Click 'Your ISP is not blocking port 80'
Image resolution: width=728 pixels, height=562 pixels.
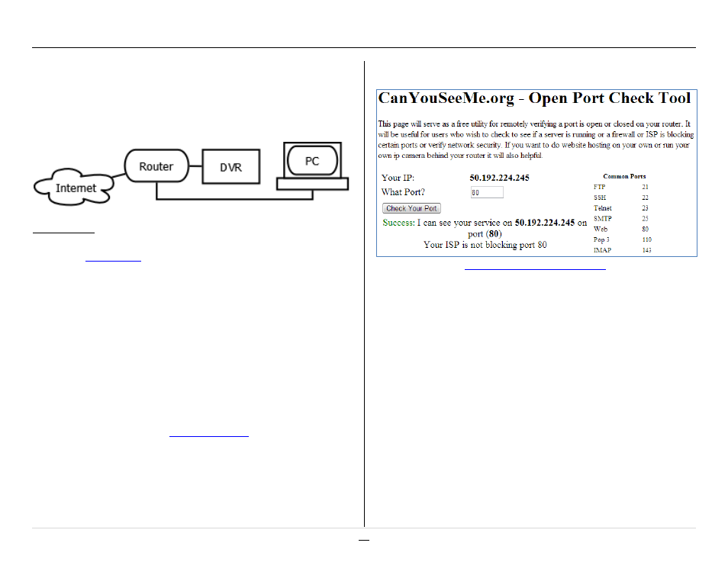485,245
